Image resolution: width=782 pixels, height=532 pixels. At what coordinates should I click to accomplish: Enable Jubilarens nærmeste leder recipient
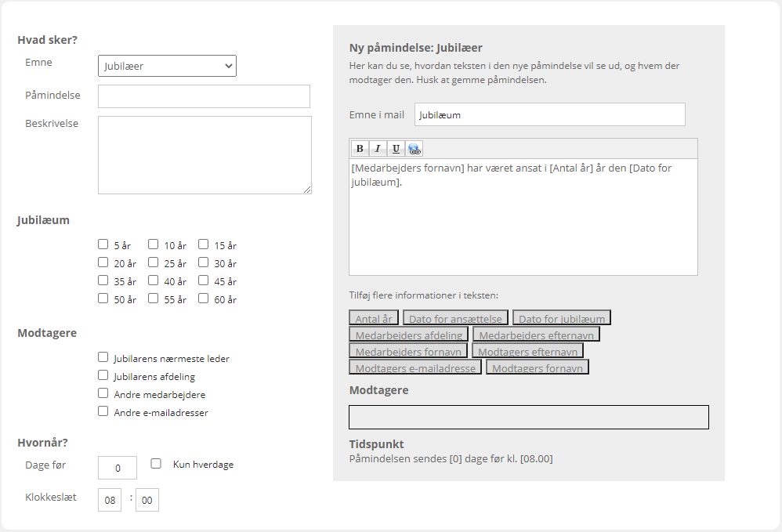103,357
